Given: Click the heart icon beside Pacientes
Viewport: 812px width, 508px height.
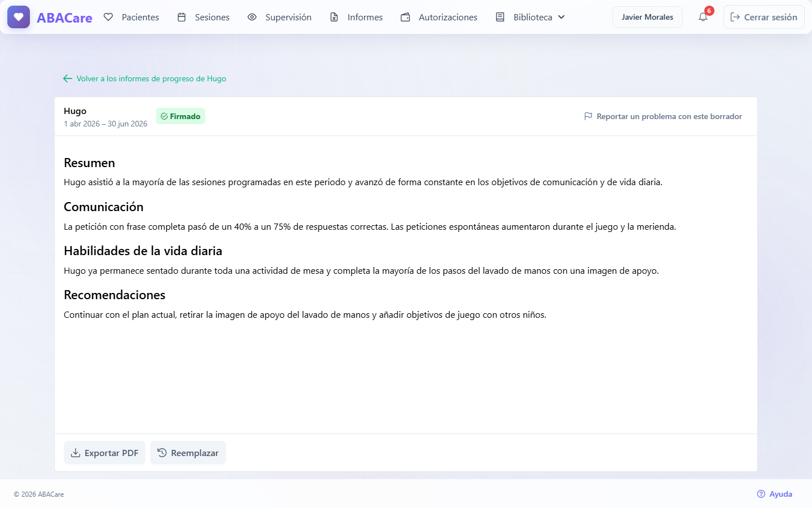Looking at the screenshot, I should [x=108, y=17].
